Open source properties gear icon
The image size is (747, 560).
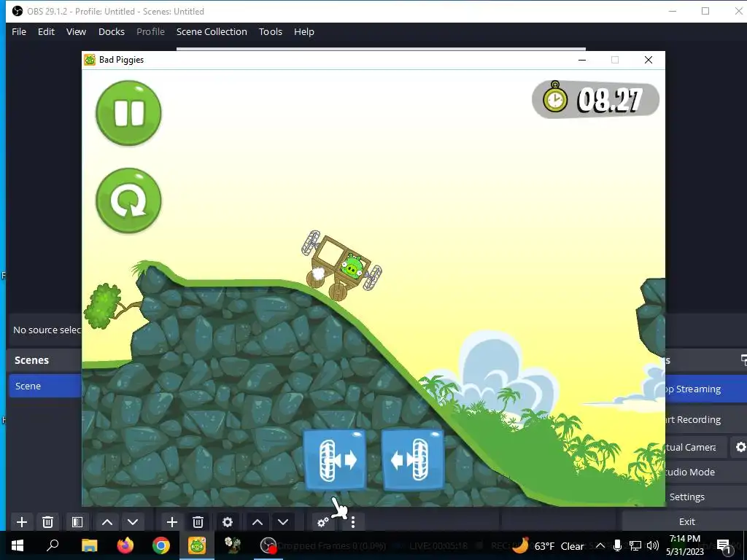pos(228,522)
